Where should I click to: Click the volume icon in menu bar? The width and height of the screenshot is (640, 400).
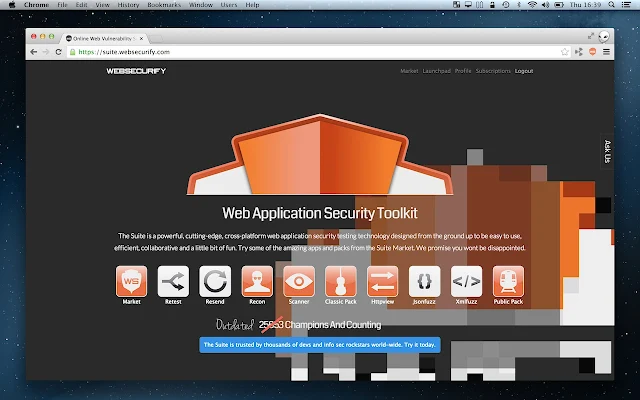coord(545,5)
